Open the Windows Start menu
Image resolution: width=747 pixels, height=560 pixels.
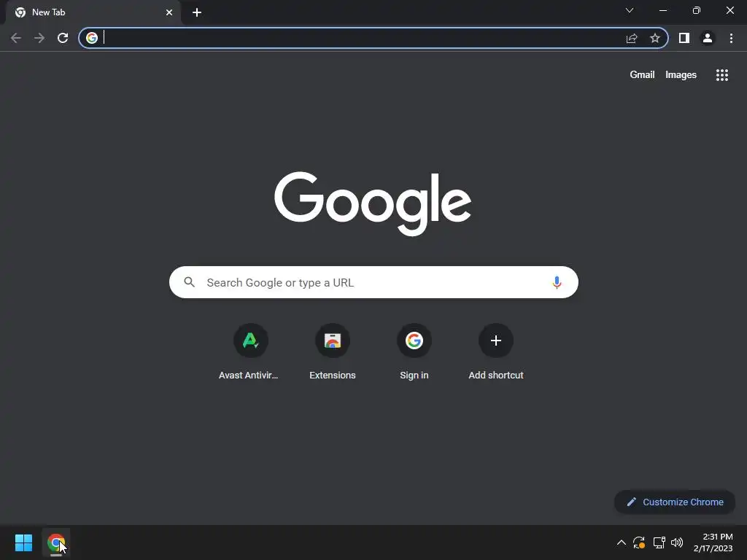pos(23,542)
